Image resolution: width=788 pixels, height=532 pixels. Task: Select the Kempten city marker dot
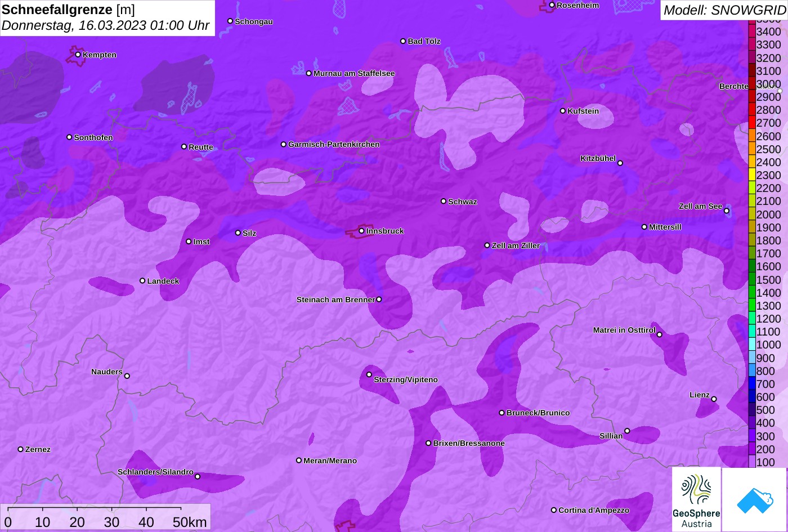pos(78,55)
